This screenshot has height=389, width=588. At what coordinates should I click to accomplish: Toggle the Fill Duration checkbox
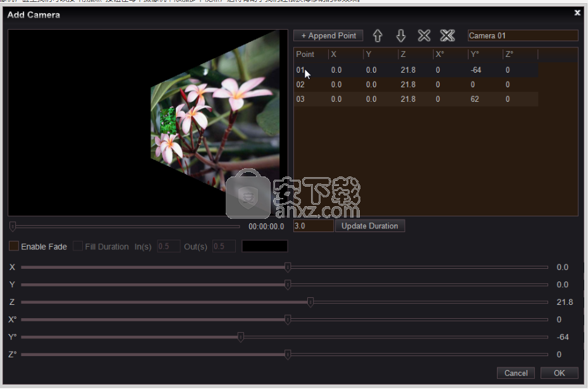(x=78, y=246)
